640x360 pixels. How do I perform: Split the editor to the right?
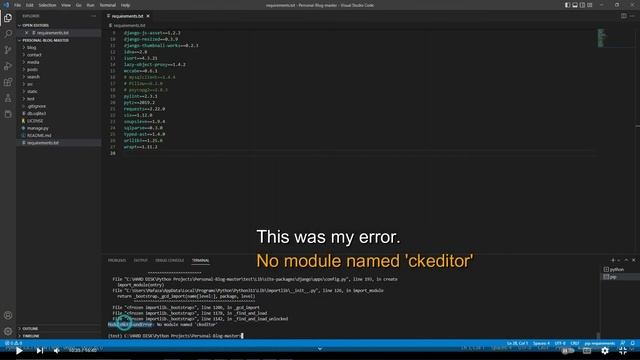click(624, 16)
